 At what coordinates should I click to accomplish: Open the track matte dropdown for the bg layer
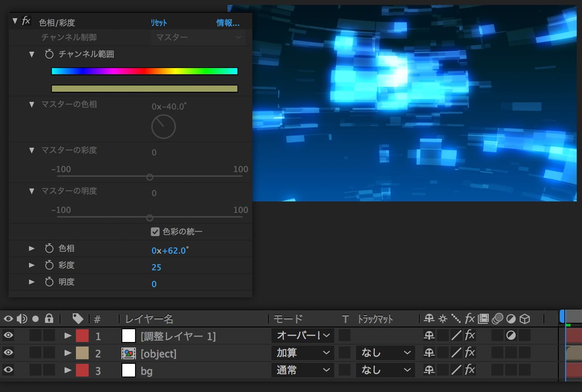click(386, 370)
